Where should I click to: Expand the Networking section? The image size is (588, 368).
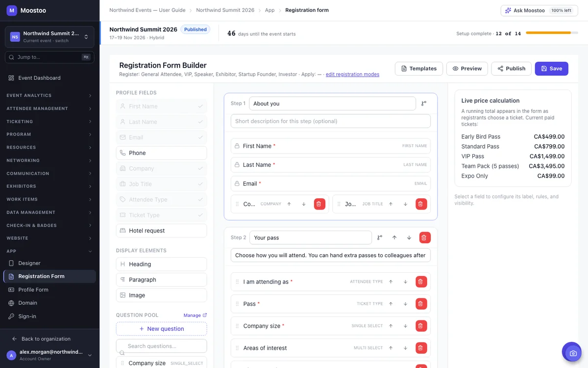49,160
